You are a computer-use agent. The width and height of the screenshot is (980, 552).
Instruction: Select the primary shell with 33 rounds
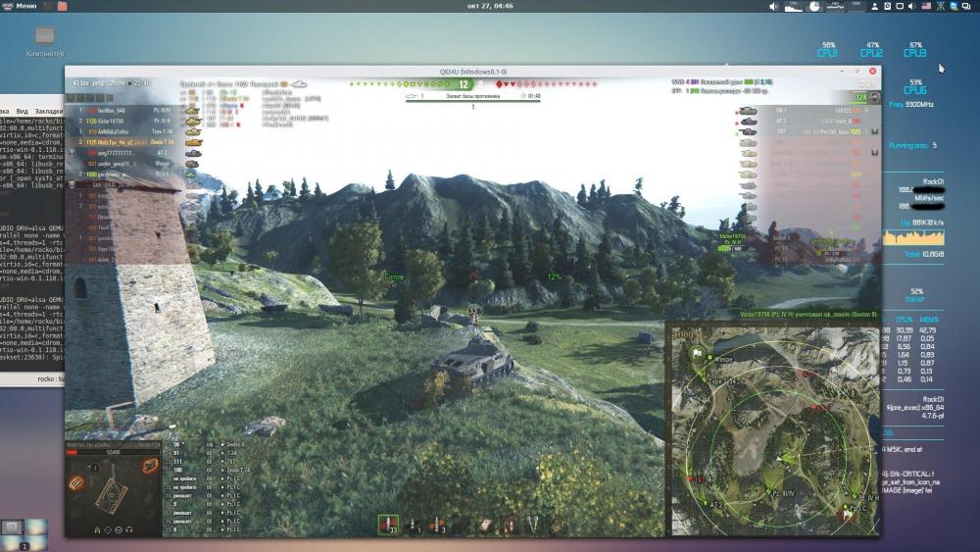388,524
